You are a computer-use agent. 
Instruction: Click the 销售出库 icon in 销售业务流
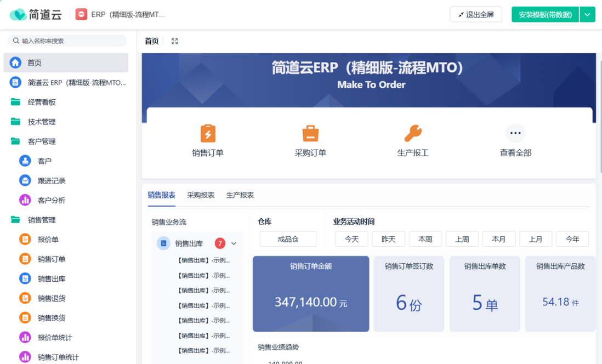pyautogui.click(x=163, y=243)
